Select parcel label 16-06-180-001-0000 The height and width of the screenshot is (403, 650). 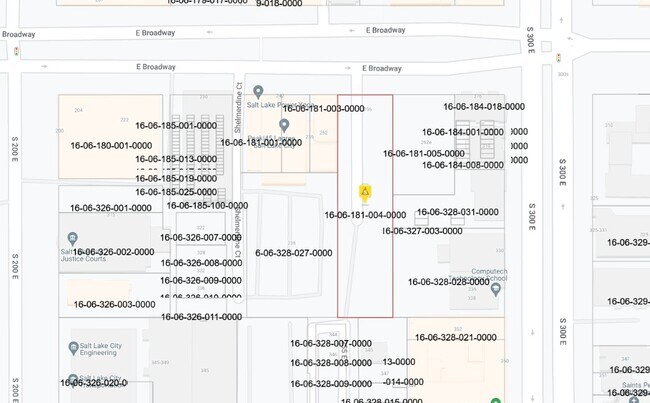point(111,145)
